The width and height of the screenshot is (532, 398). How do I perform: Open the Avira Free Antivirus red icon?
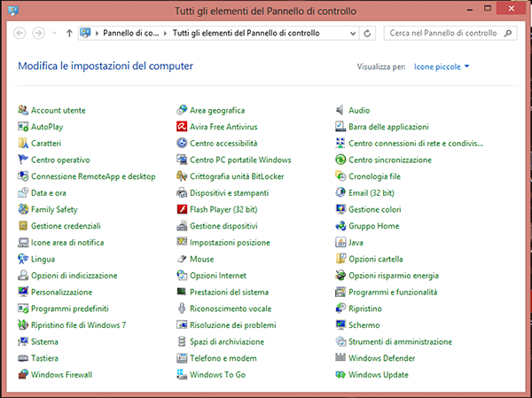pyautogui.click(x=182, y=127)
